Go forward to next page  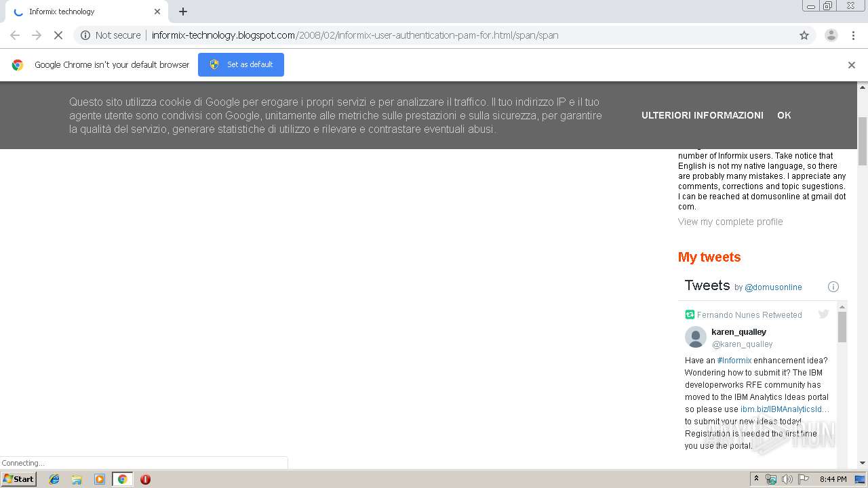coord(37,35)
